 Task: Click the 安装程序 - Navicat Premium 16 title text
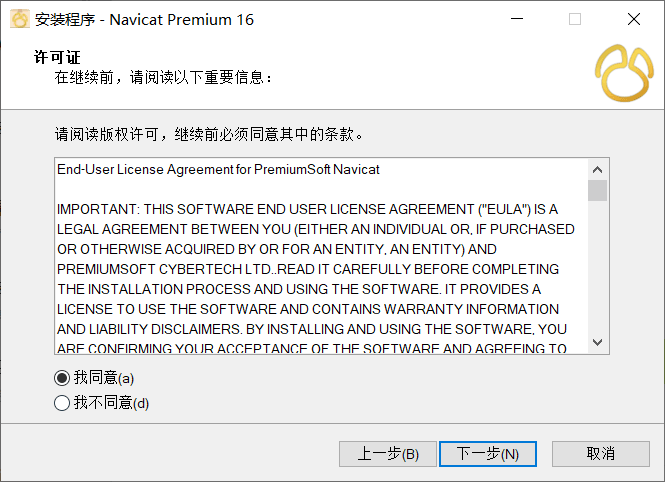point(144,20)
